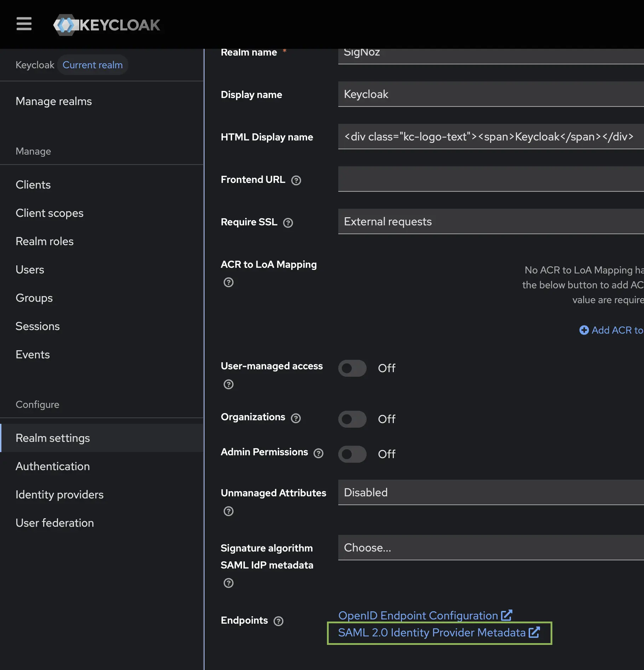644x670 pixels.
Task: Click the Off label beside User-managed access
Action: pos(387,368)
